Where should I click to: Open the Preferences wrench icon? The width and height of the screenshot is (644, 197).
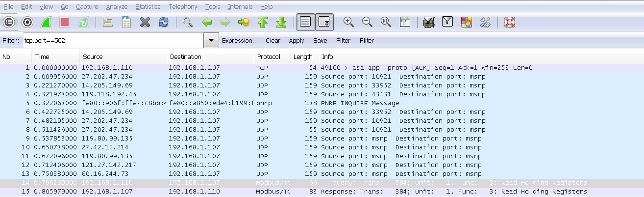point(485,22)
